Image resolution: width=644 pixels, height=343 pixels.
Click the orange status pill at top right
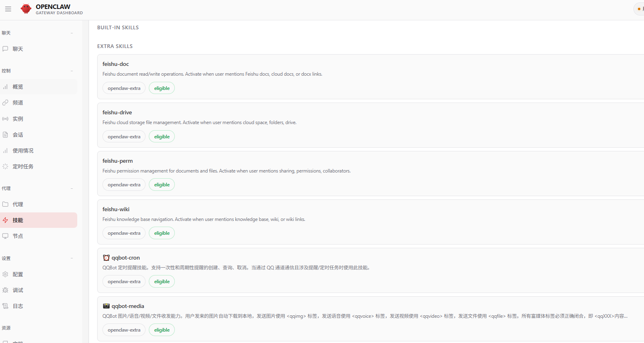click(639, 9)
